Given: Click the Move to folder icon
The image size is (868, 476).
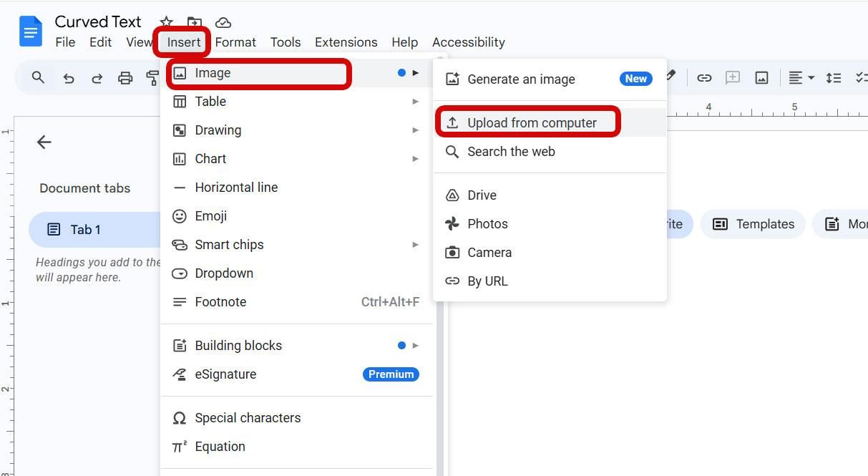Looking at the screenshot, I should pyautogui.click(x=194, y=21).
